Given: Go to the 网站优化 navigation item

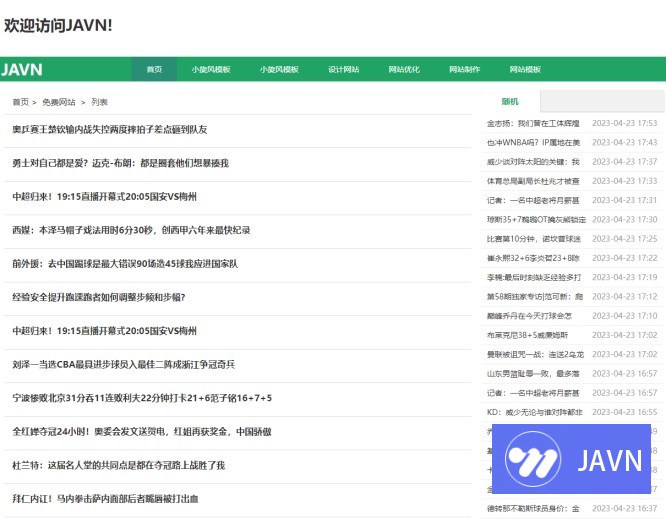Looking at the screenshot, I should pos(404,69).
